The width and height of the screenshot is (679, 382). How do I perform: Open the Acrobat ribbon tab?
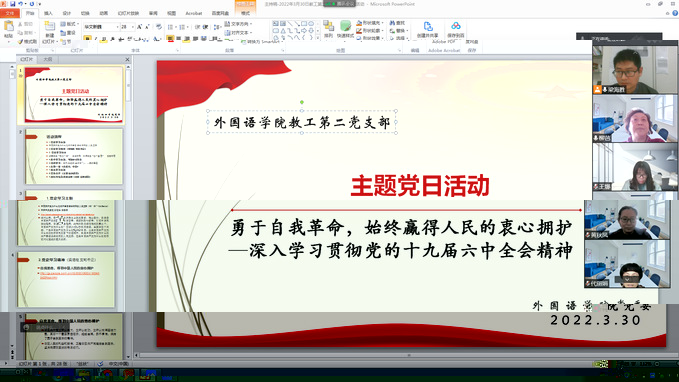[x=194, y=13]
